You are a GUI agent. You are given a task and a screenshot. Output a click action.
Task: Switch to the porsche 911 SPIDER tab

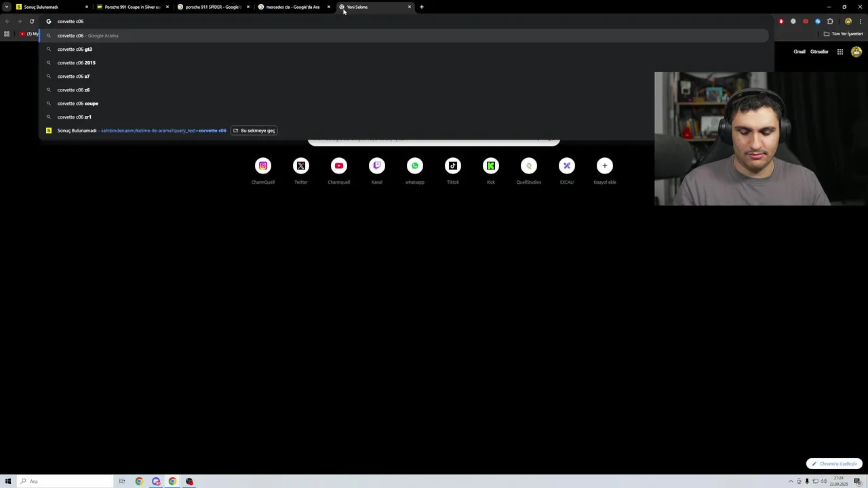tap(214, 7)
